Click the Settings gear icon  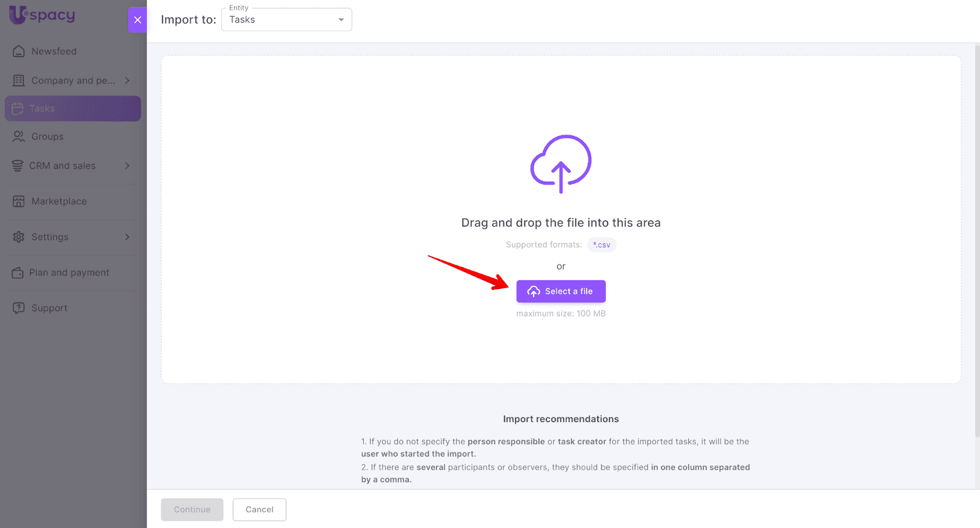click(x=19, y=237)
